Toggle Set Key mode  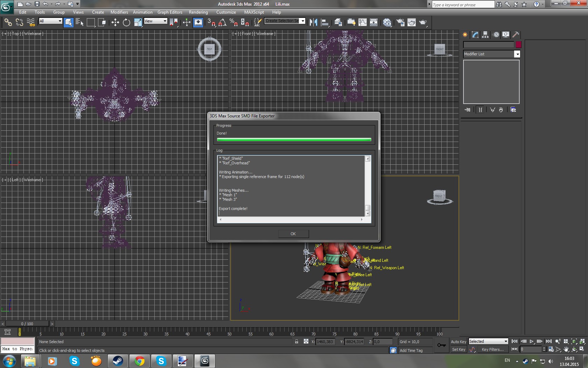pyautogui.click(x=458, y=349)
